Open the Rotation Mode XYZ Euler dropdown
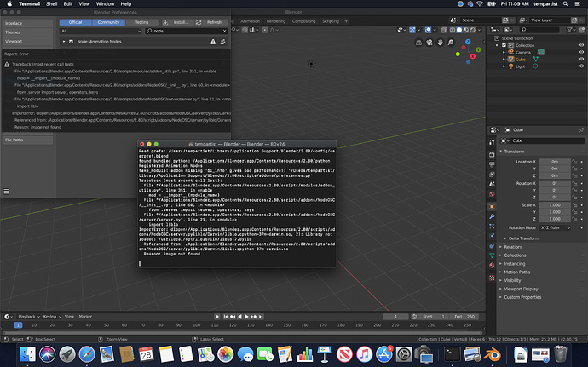This screenshot has height=367, width=588. (555, 227)
